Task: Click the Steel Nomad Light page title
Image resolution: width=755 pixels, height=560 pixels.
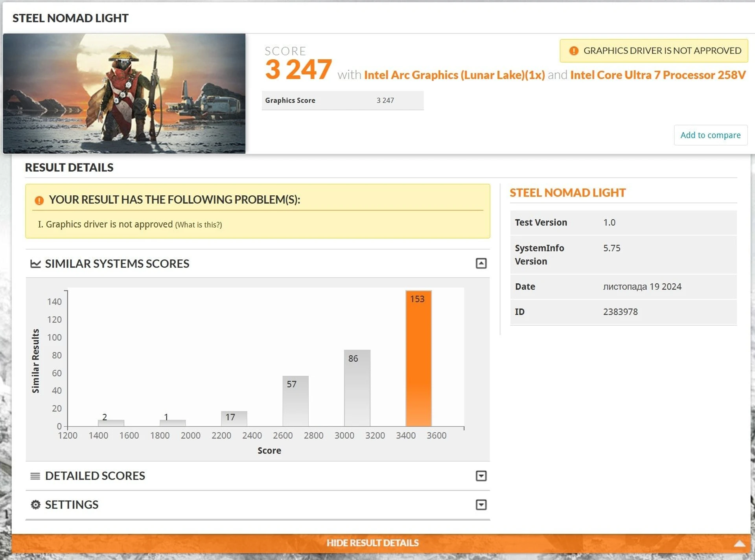Action: pos(70,18)
